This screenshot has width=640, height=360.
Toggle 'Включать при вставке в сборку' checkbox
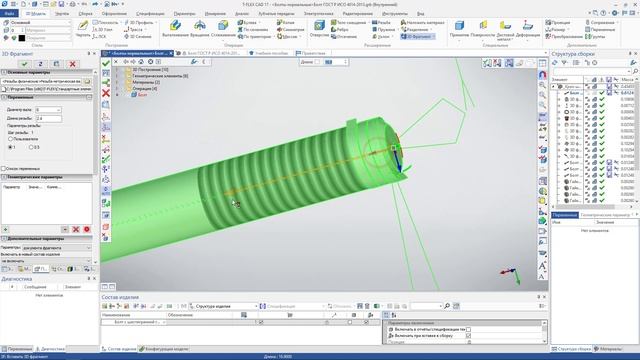click(469, 336)
